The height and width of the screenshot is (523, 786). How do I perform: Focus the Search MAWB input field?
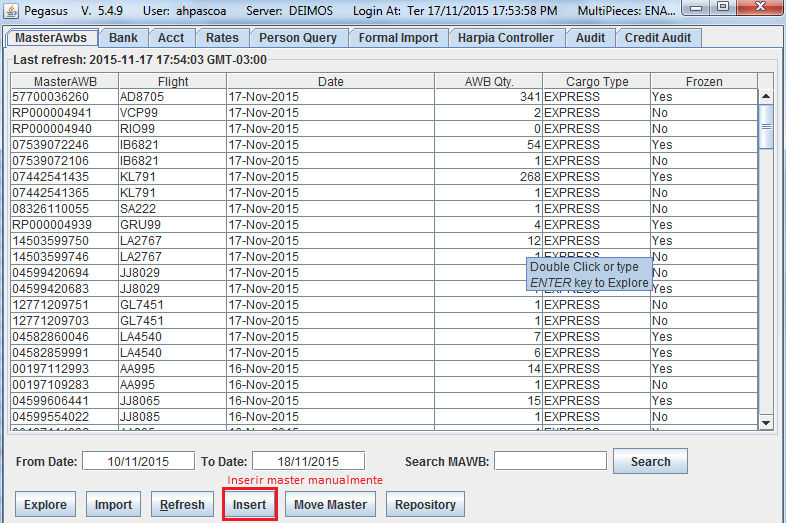coord(550,461)
